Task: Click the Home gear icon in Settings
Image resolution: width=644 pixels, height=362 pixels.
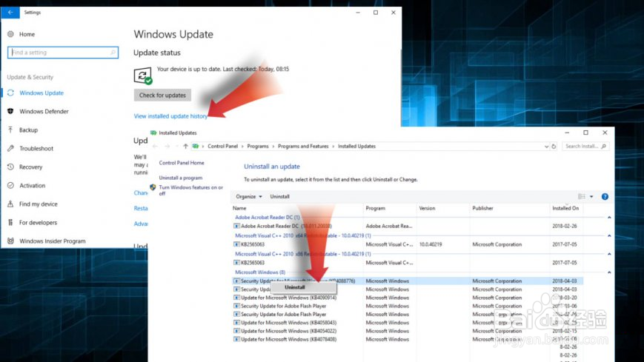Action: pyautogui.click(x=10, y=35)
